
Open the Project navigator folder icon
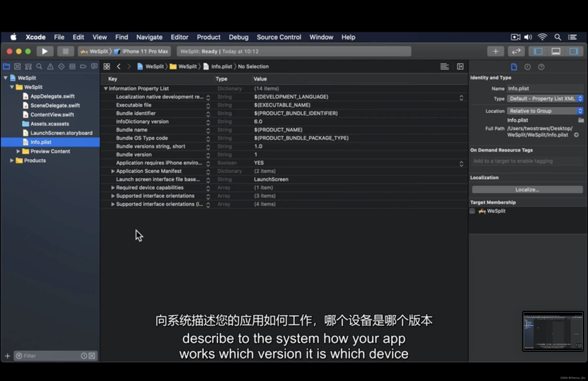pos(6,66)
